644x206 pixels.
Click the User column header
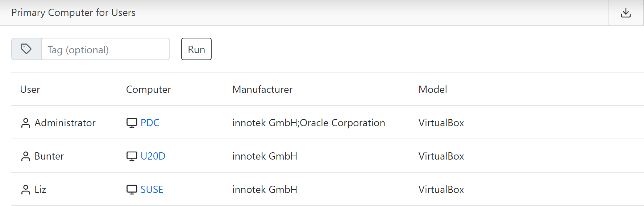[x=30, y=90]
